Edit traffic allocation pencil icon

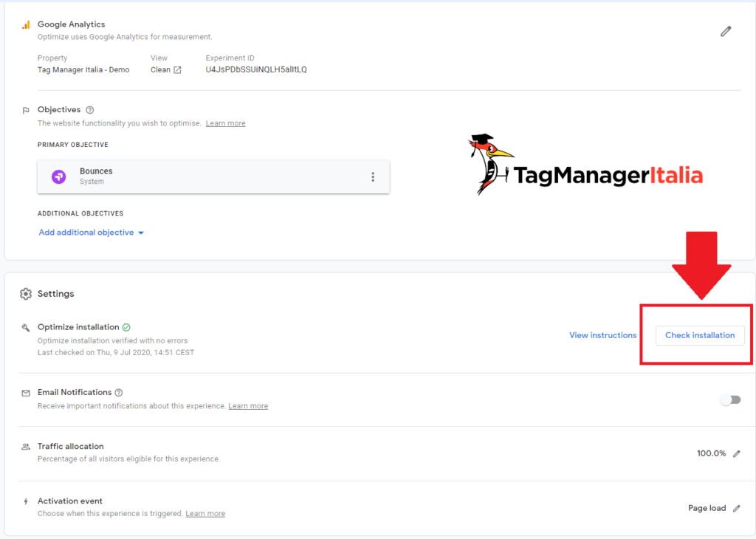click(737, 453)
